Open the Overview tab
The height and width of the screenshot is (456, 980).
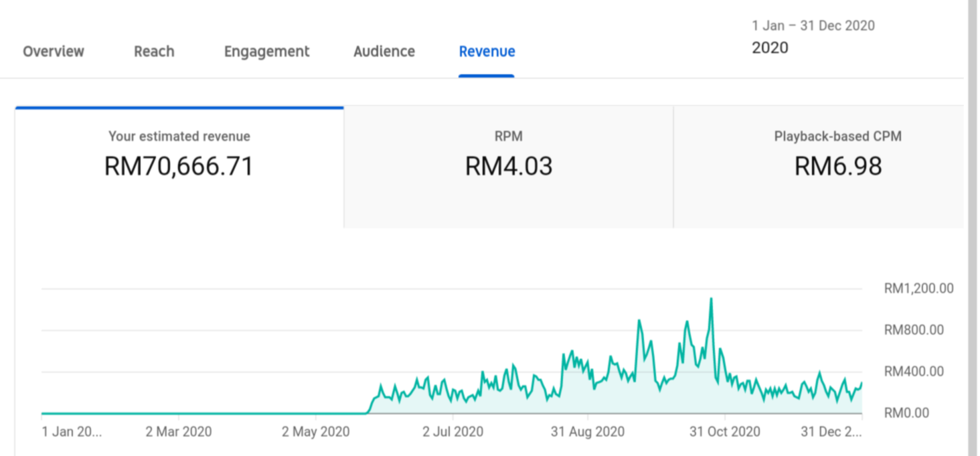point(54,52)
